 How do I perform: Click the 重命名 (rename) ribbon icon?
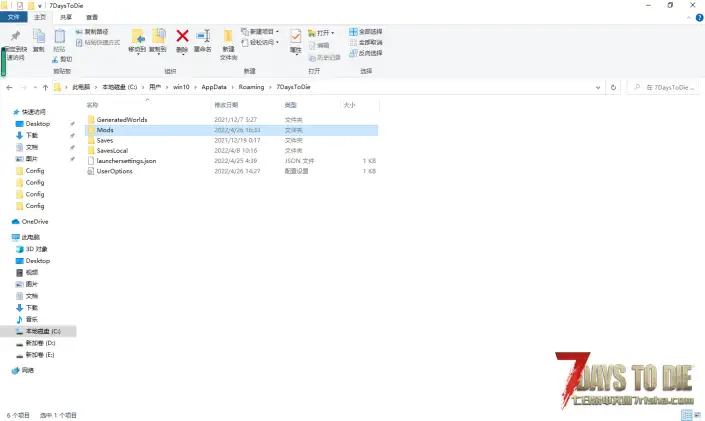(203, 36)
